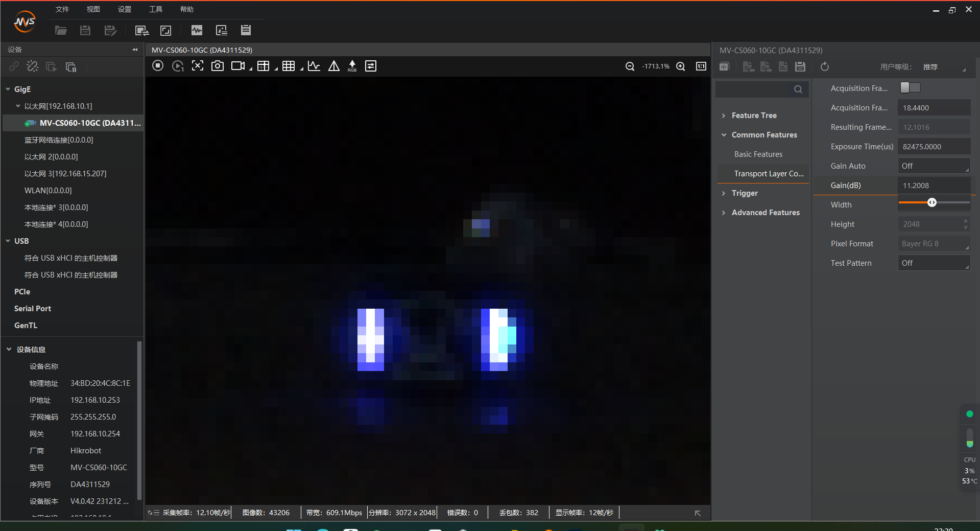Screen dimensions: 980x531
Task: Click the 1:1 actual size icon
Action: pyautogui.click(x=701, y=66)
